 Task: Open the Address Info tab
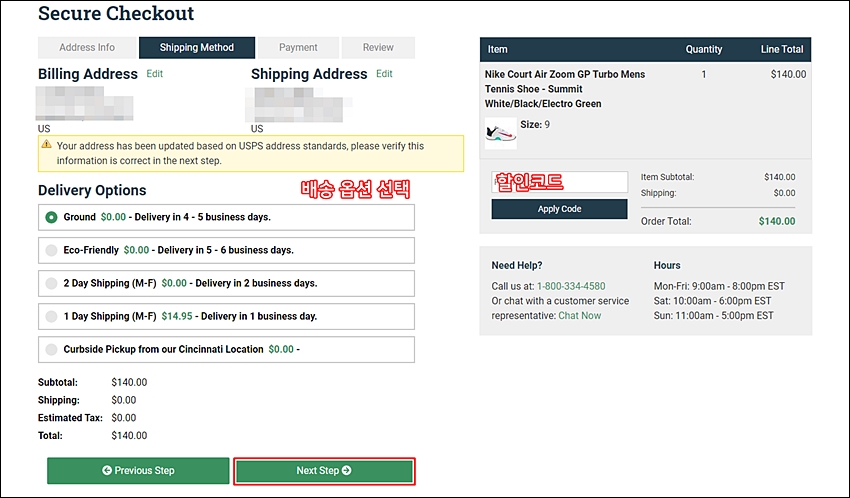click(87, 48)
